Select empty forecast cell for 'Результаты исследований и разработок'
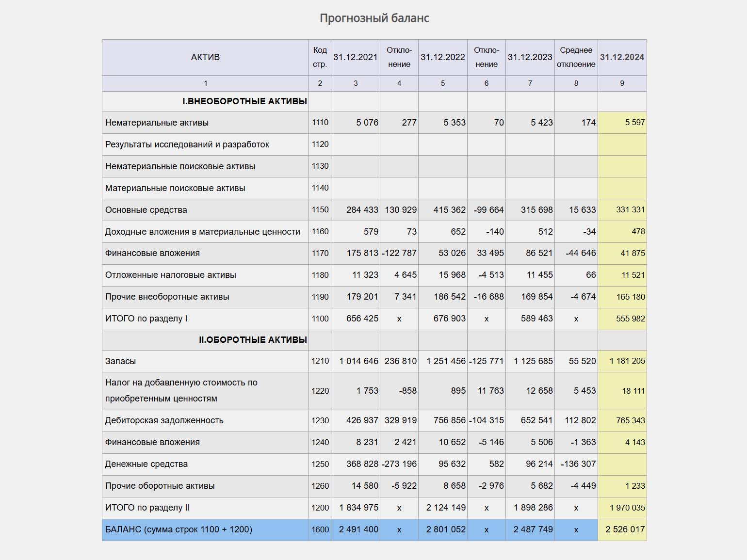This screenshot has height=560, width=747. (622, 144)
